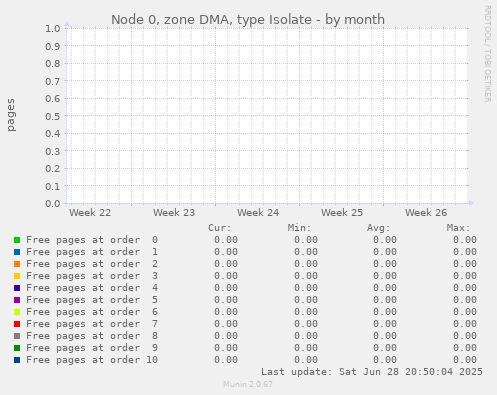Click the blue order 1 color swatch

coord(17,252)
